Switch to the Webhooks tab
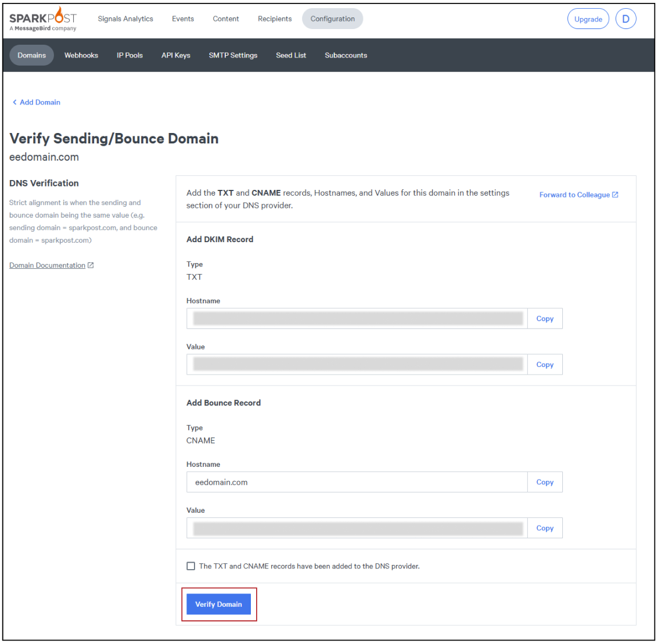Viewport: 658px width, 644px height. tap(81, 55)
